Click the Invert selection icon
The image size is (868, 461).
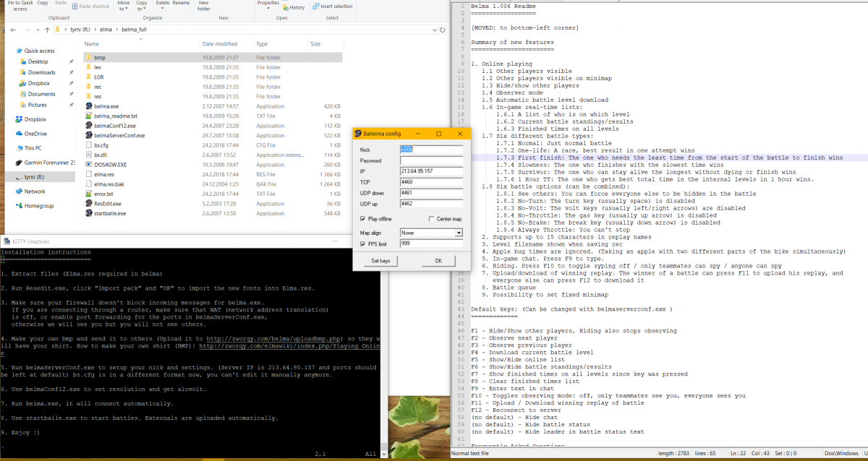coord(315,7)
